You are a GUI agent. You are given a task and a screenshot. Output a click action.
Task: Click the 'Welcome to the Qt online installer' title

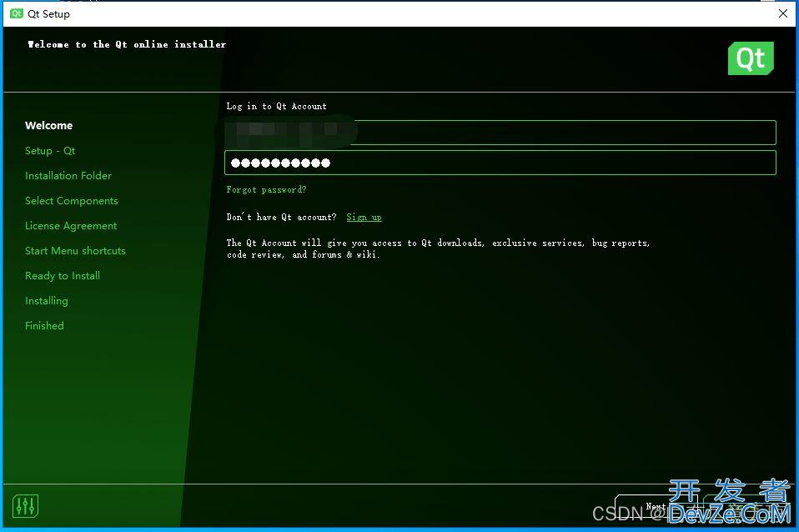click(127, 44)
